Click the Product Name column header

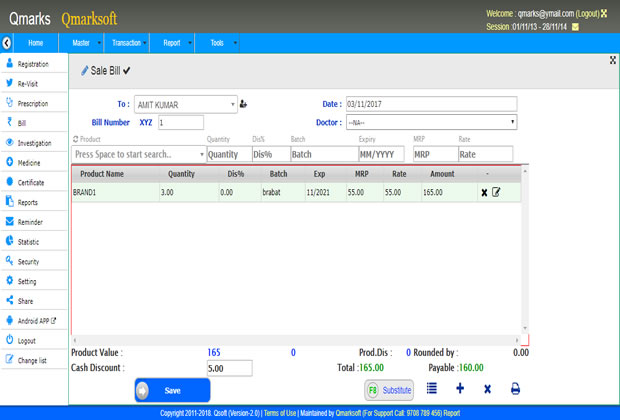click(102, 174)
